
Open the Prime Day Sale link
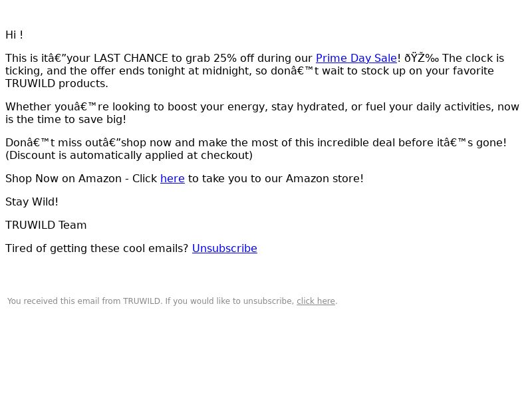356,59
